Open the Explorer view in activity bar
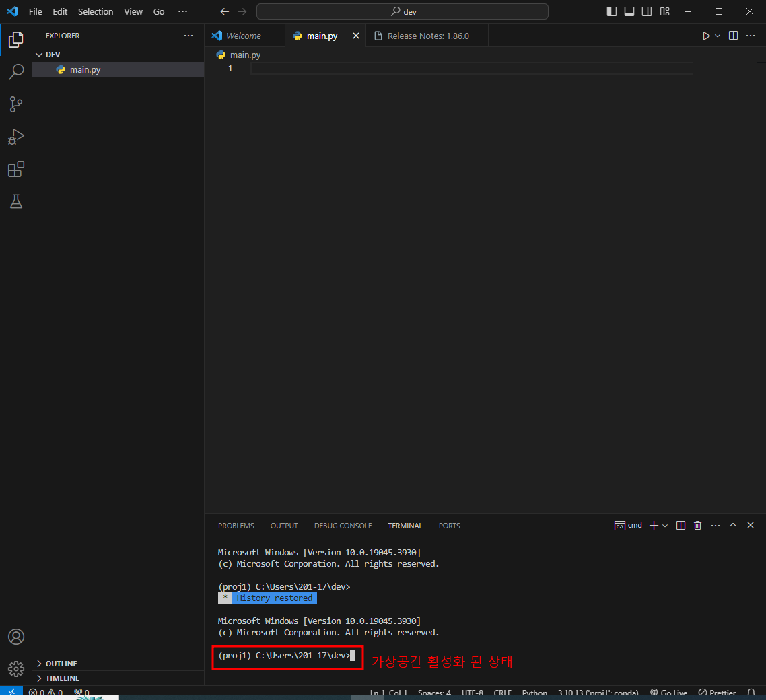The width and height of the screenshot is (766, 700). pos(15,40)
